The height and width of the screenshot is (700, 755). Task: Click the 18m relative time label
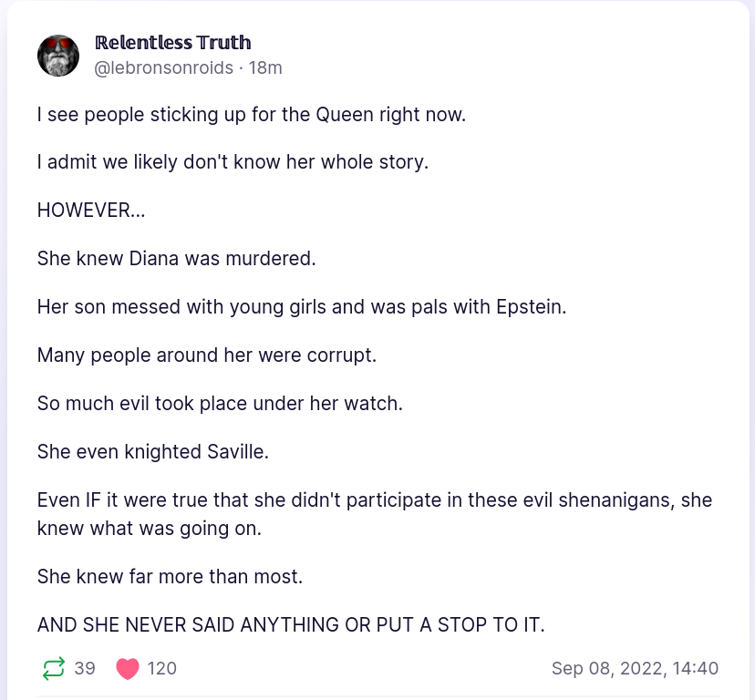click(x=265, y=67)
